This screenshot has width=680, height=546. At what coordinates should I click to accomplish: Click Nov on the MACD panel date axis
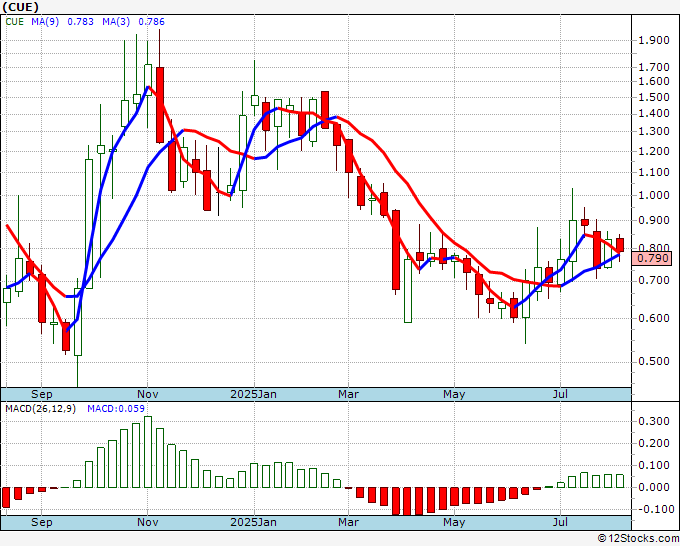[148, 522]
